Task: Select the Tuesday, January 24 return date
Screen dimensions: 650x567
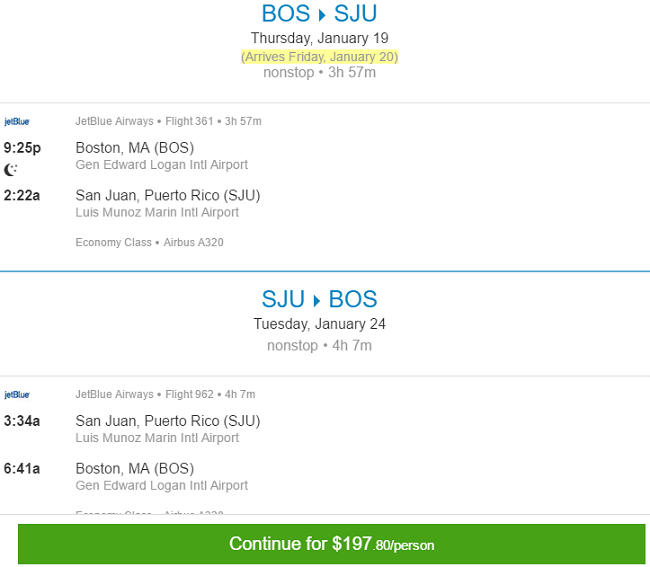Action: tap(319, 324)
